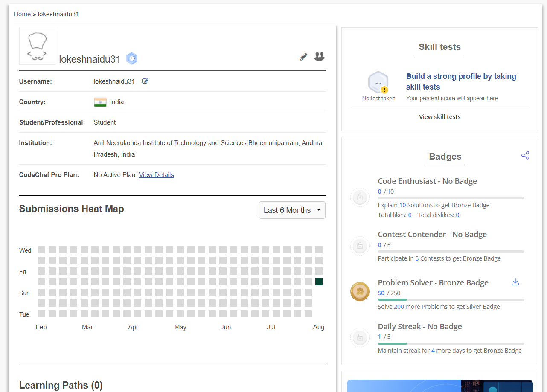The image size is (547, 392).
Task: Click the Code Enthusiast - No Badge title
Action: (x=428, y=181)
